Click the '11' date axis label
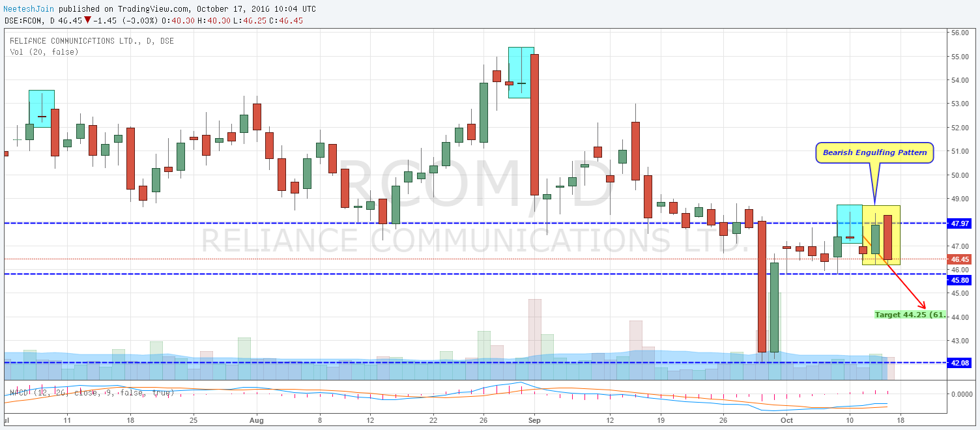Screen dimensions: 980x430 tap(67, 422)
